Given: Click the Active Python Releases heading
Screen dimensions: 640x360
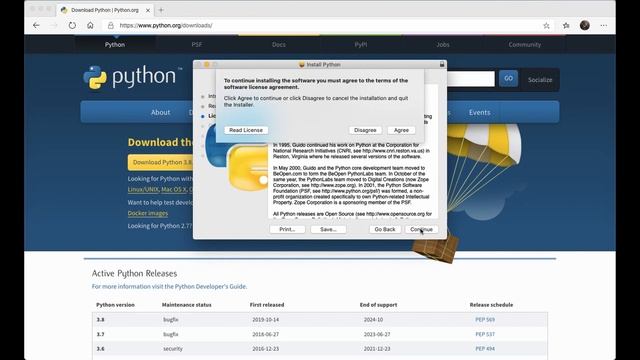Looking at the screenshot, I should tap(134, 273).
